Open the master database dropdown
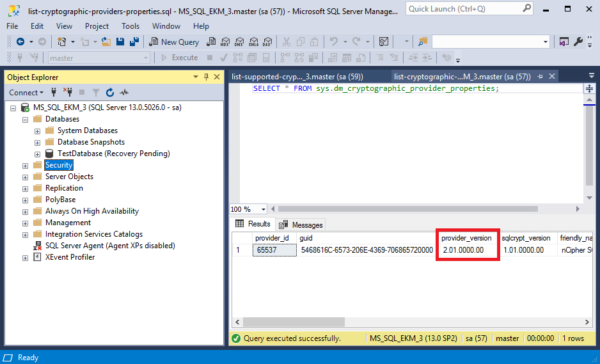Viewport: 600px width, 364px height. tap(145, 58)
